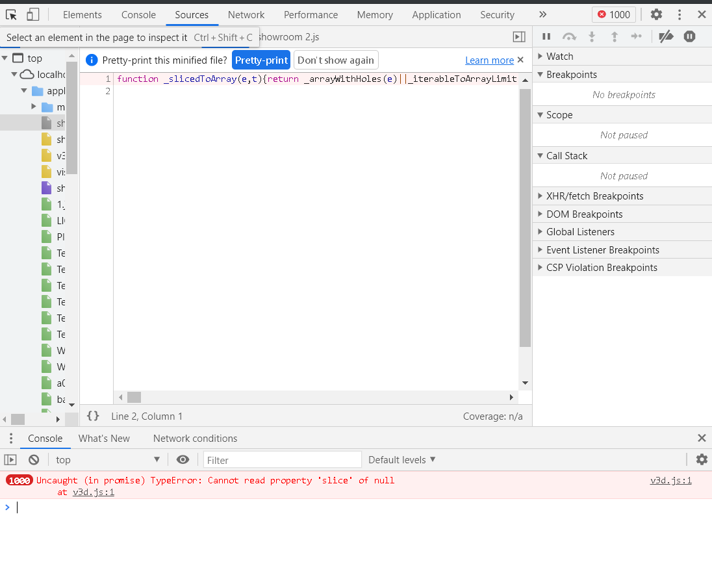The height and width of the screenshot is (588, 712).
Task: Open the Learn more link
Action: (x=489, y=60)
